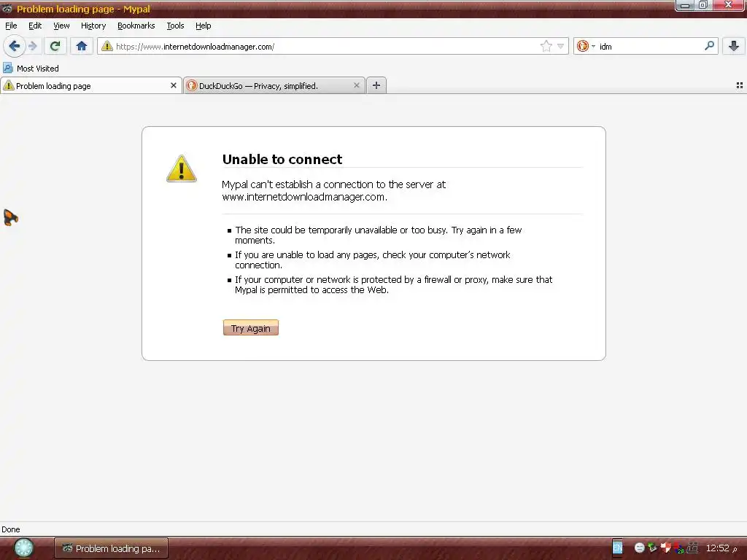Viewport: 747px width, 560px height.
Task: Open the search engine selector dropdown
Action: coord(586,46)
